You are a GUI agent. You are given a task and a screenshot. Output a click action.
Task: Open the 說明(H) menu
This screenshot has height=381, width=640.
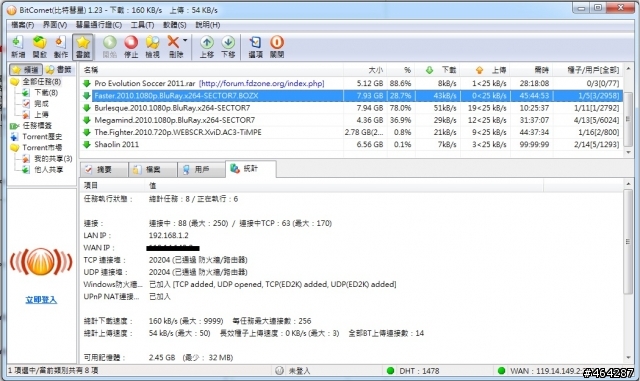click(x=208, y=25)
